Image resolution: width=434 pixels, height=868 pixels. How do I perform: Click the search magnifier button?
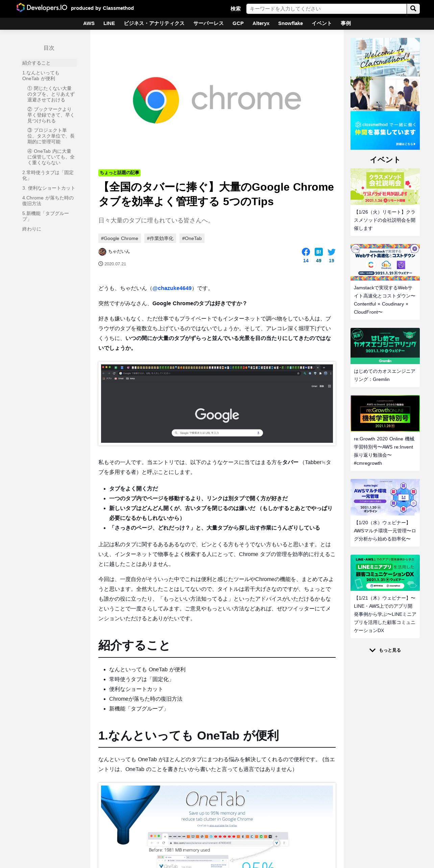(413, 9)
